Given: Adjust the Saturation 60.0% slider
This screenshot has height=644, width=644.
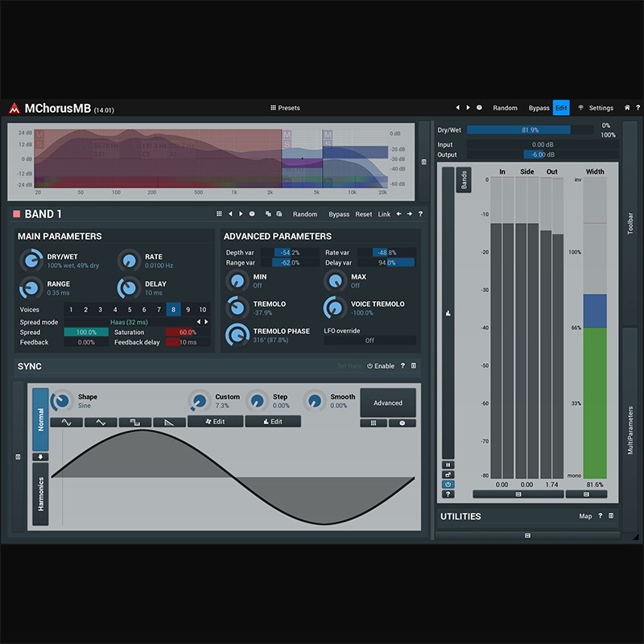Looking at the screenshot, I should pos(188,332).
